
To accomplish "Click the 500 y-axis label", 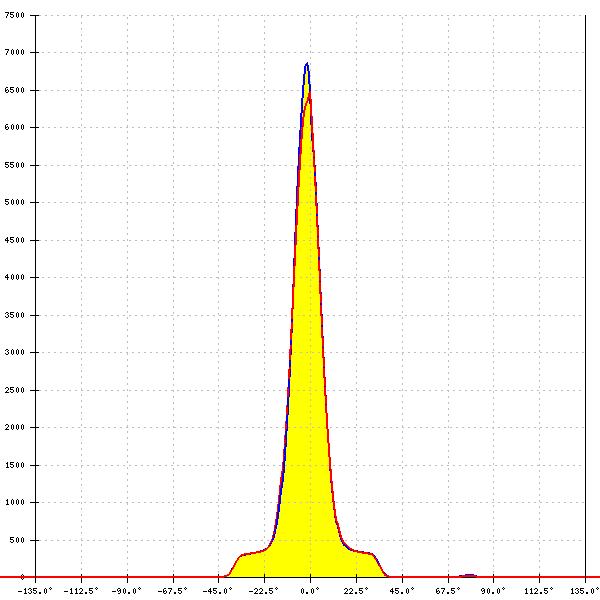I will point(17,540).
